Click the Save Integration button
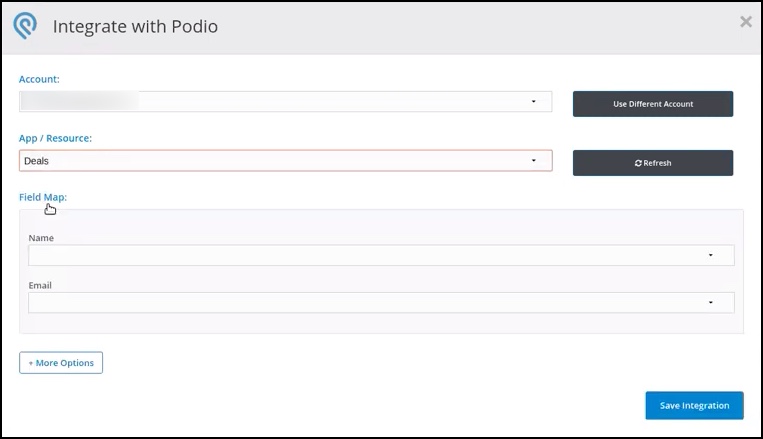 click(694, 405)
